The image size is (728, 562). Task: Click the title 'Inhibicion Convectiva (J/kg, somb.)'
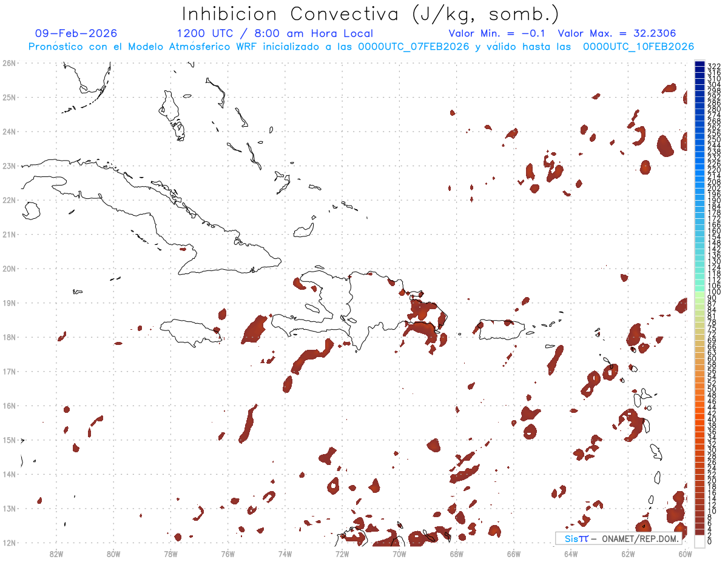pos(370,14)
